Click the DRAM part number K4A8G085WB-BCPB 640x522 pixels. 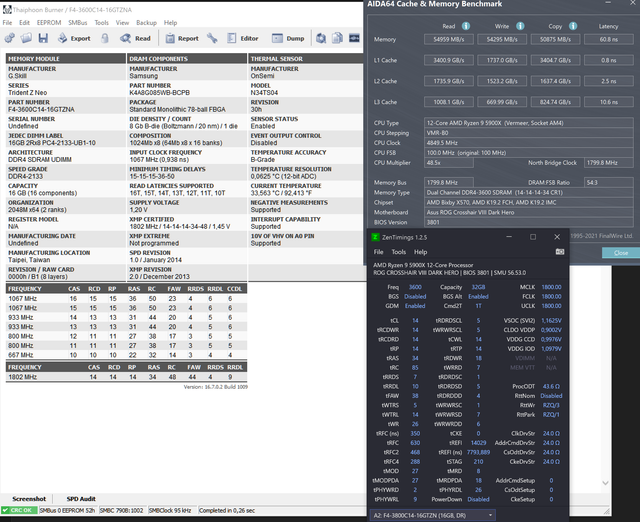(x=160, y=93)
